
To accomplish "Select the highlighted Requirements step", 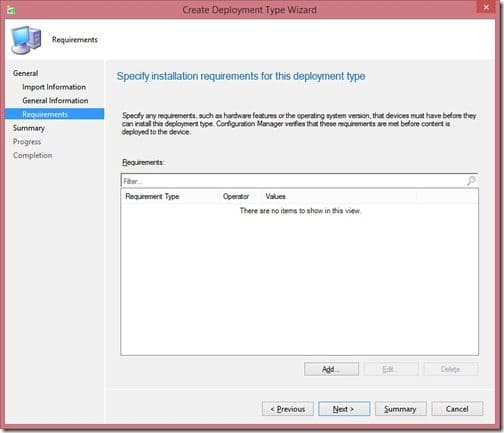I will pyautogui.click(x=55, y=114).
